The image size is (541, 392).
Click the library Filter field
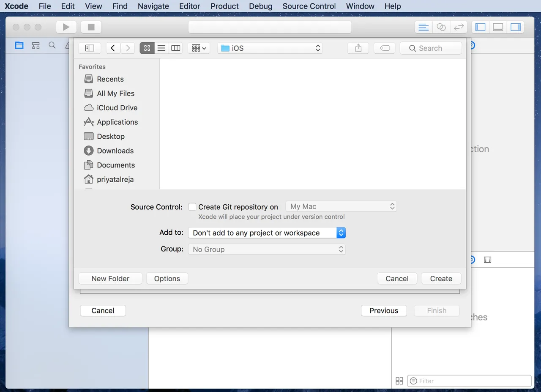click(x=469, y=381)
